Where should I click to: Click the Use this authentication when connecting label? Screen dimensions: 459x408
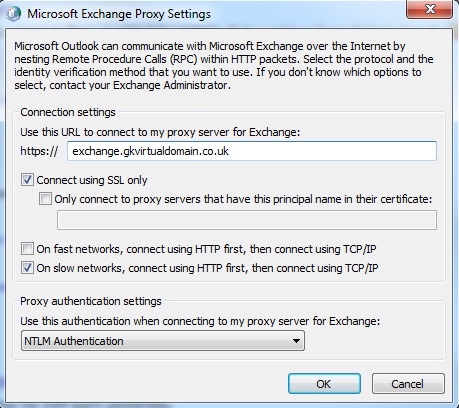(x=200, y=321)
